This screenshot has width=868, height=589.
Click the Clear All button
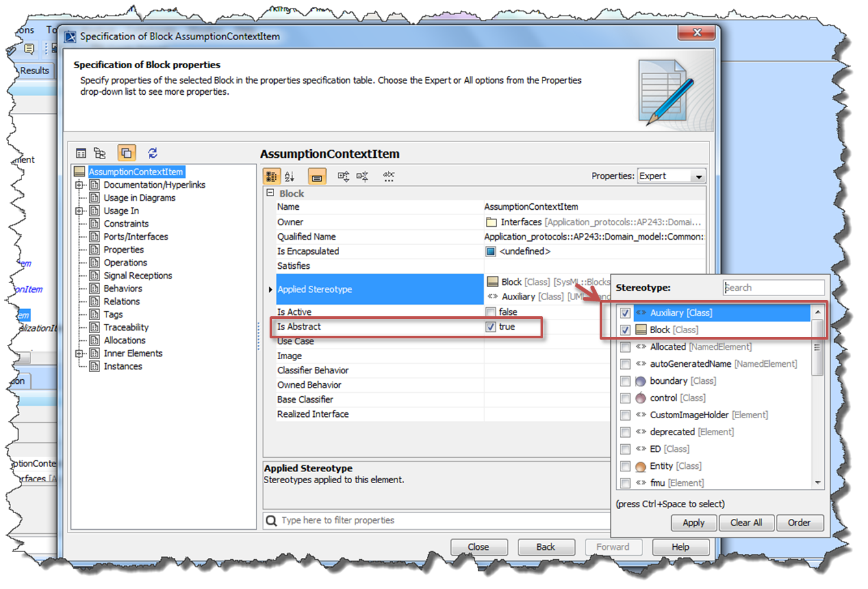pyautogui.click(x=746, y=523)
